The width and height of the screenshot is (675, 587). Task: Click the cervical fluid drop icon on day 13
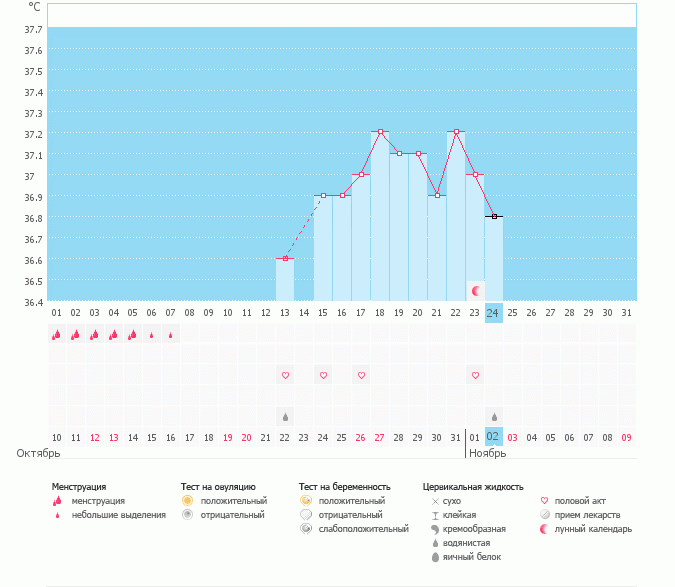point(285,416)
